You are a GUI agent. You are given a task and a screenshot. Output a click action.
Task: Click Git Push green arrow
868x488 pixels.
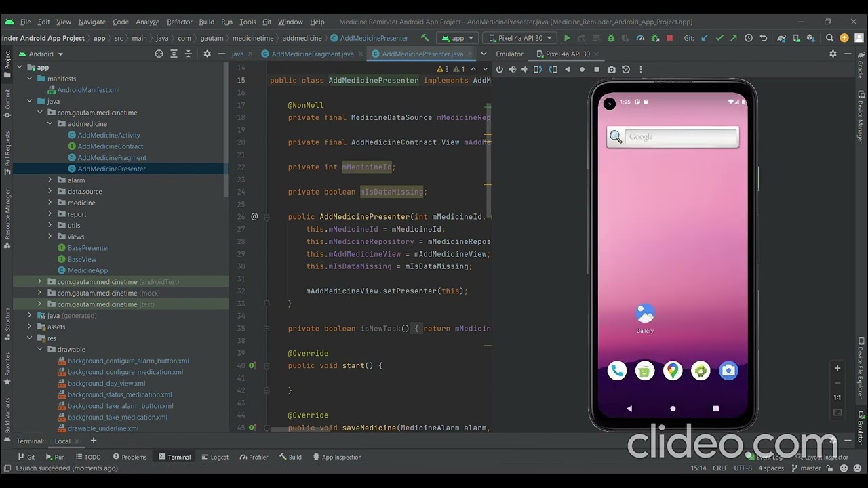[734, 38]
